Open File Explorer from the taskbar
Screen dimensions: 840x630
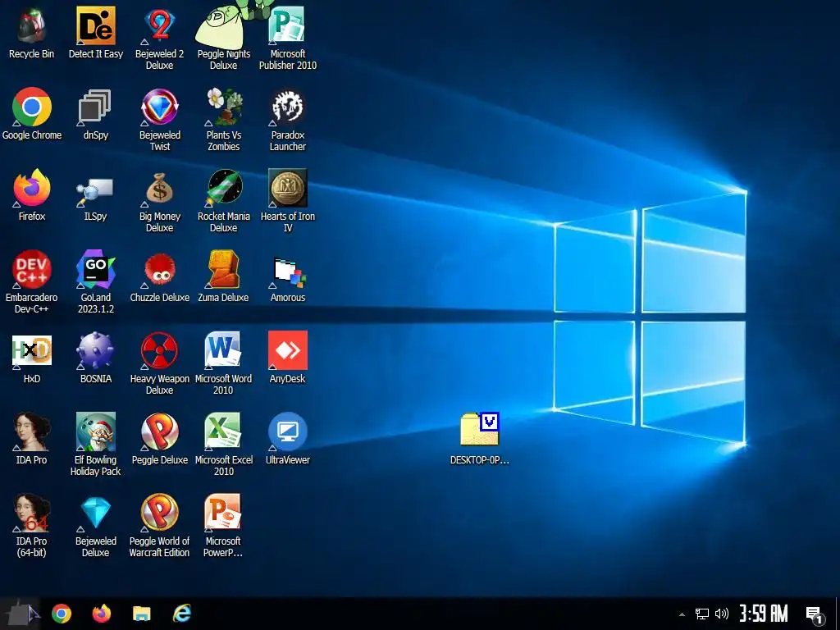click(x=142, y=614)
